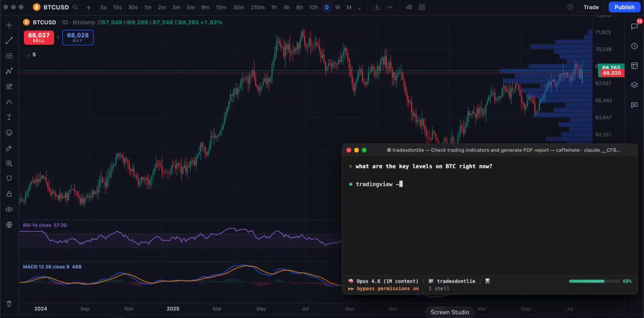Image resolution: width=644 pixels, height=318 pixels.
Task: Add a symbol with the plus icon
Action: tap(89, 8)
